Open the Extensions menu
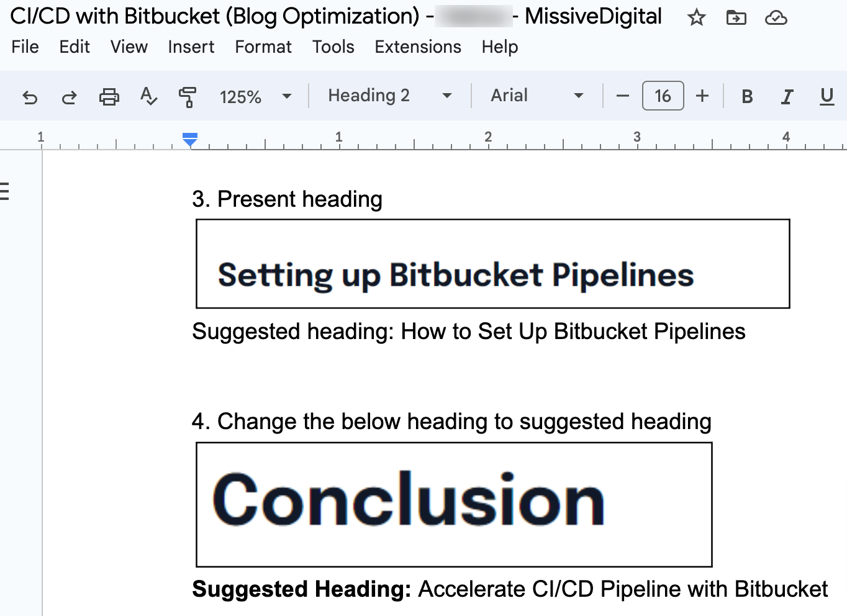This screenshot has width=847, height=616. [417, 47]
